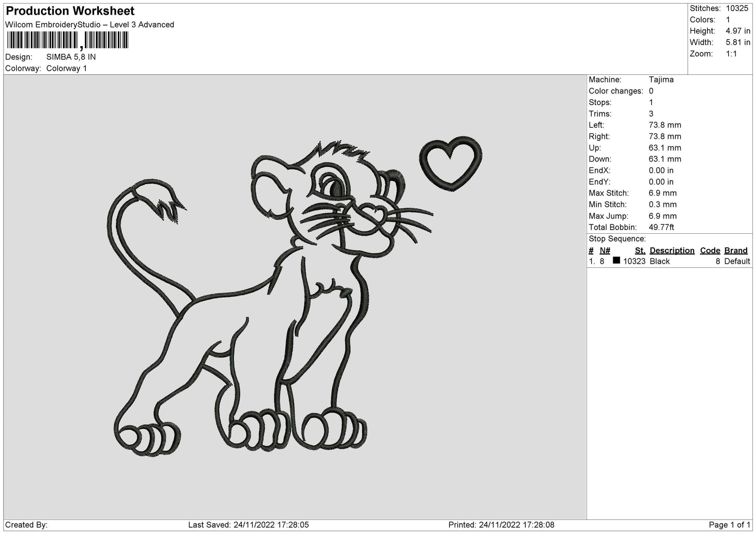
Task: Click the 'Max Jump:' label
Action: 607,216
